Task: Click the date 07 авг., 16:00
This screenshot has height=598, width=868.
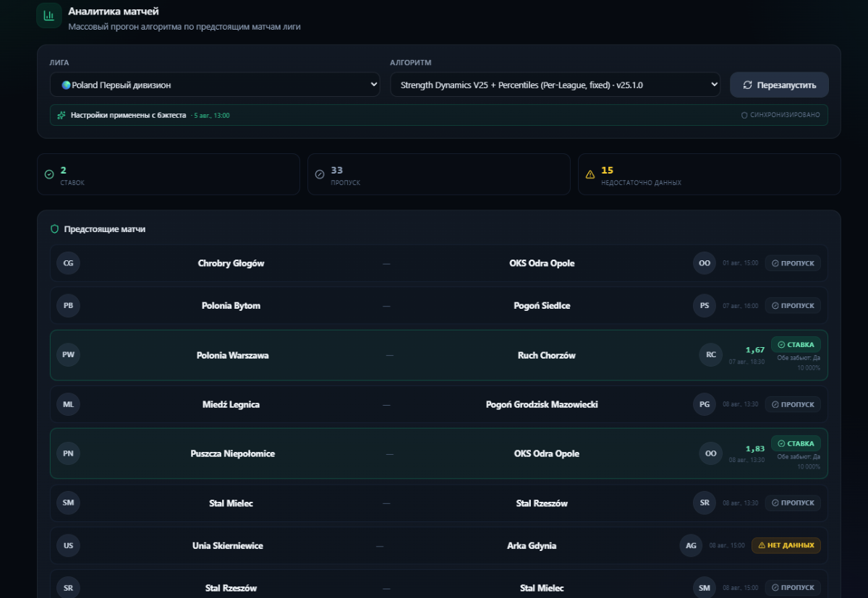Action: click(741, 305)
